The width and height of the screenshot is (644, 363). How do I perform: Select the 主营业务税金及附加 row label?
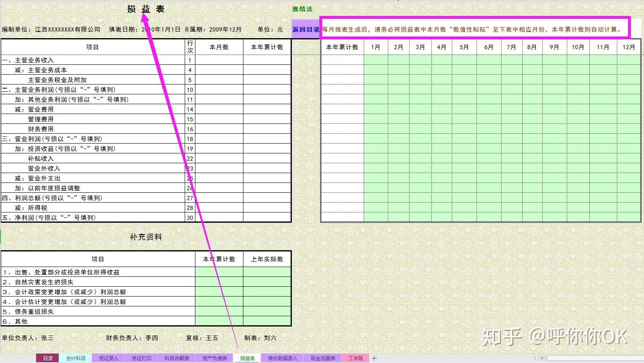point(93,80)
